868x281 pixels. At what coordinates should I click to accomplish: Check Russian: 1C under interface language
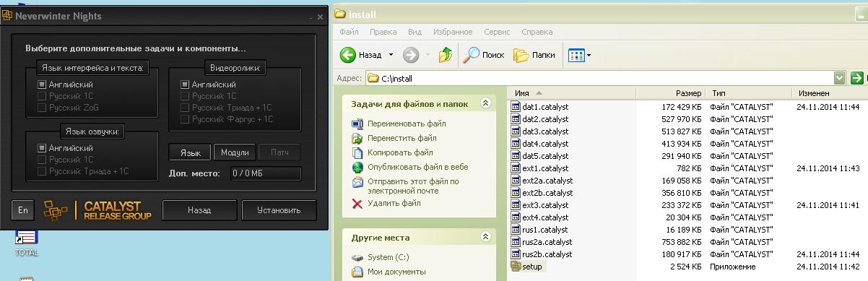tap(42, 96)
